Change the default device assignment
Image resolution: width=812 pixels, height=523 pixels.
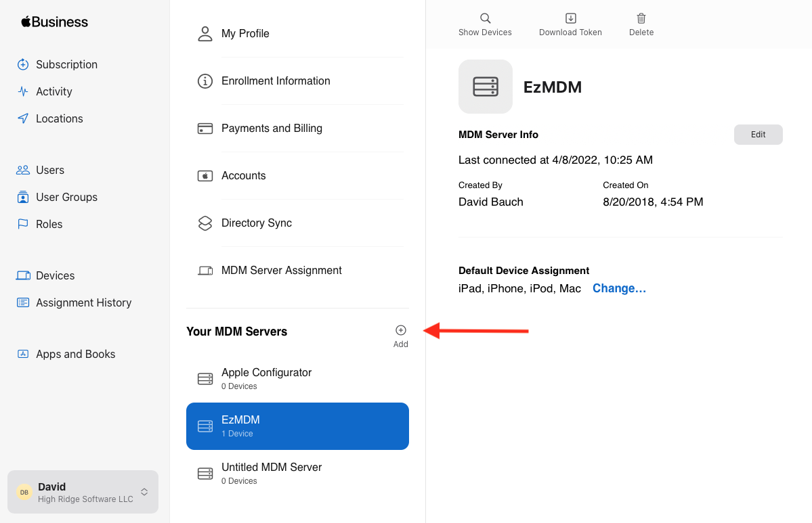pos(620,289)
